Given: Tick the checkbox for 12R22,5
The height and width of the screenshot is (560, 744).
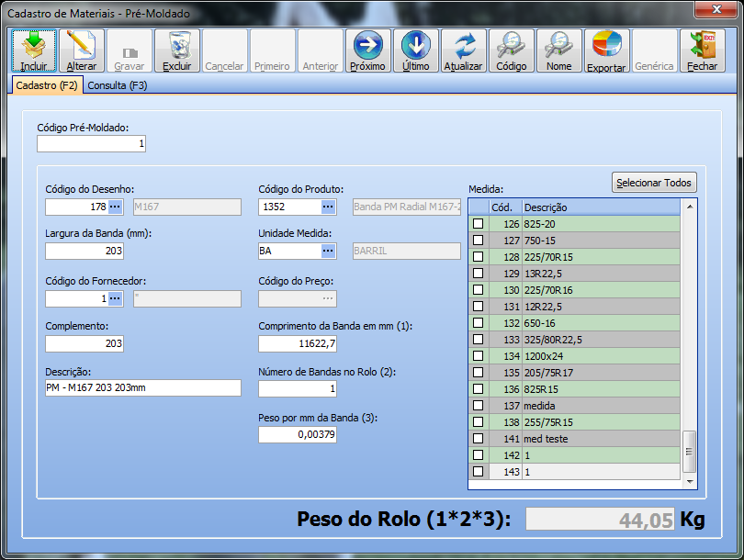Looking at the screenshot, I should point(478,307).
